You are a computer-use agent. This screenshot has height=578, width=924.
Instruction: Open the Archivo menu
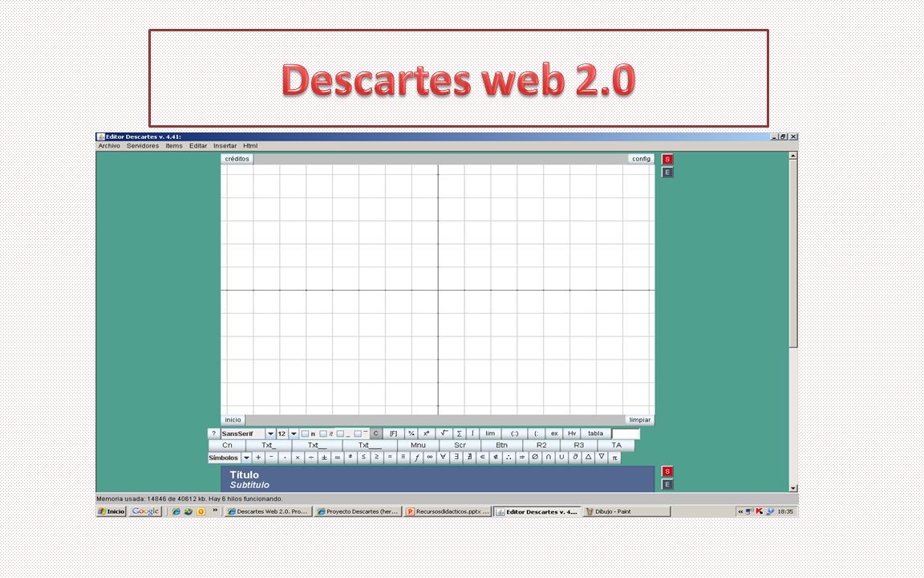[109, 145]
